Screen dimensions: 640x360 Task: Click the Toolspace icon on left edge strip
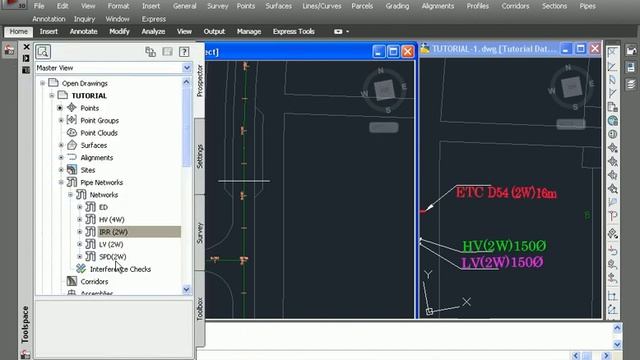pos(9,50)
